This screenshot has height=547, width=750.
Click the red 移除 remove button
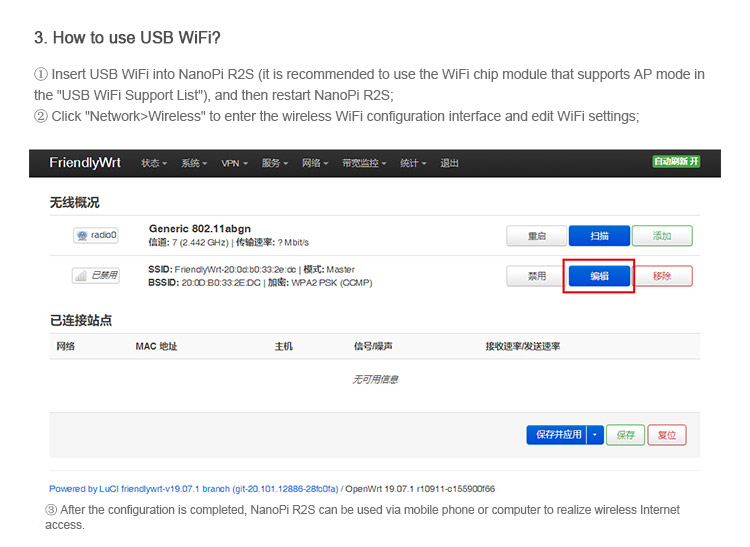point(662,276)
